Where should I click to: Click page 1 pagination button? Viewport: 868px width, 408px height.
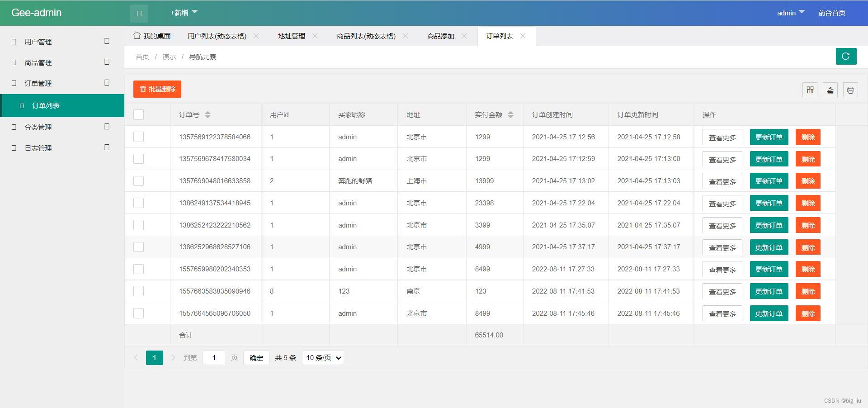click(155, 358)
